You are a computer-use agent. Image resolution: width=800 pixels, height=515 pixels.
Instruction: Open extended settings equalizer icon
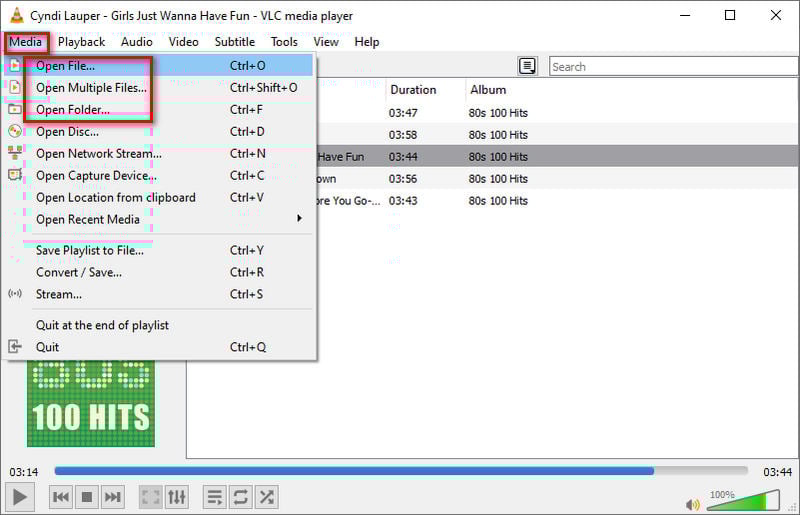pyautogui.click(x=176, y=497)
